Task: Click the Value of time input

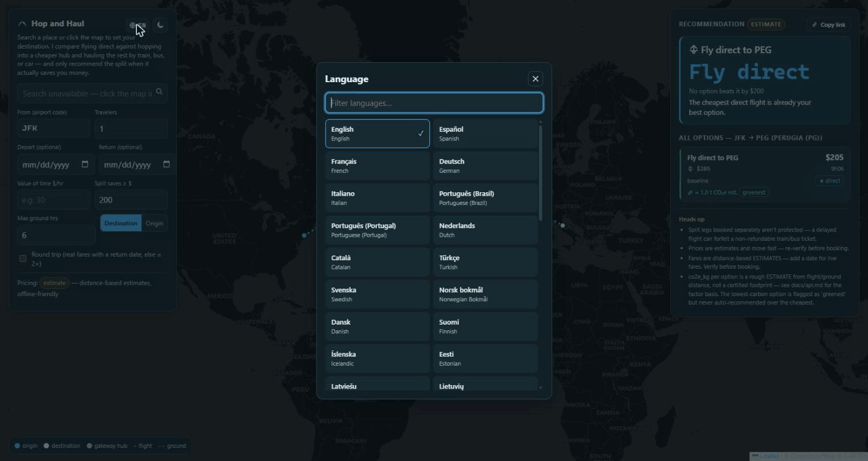Action: pyautogui.click(x=54, y=200)
